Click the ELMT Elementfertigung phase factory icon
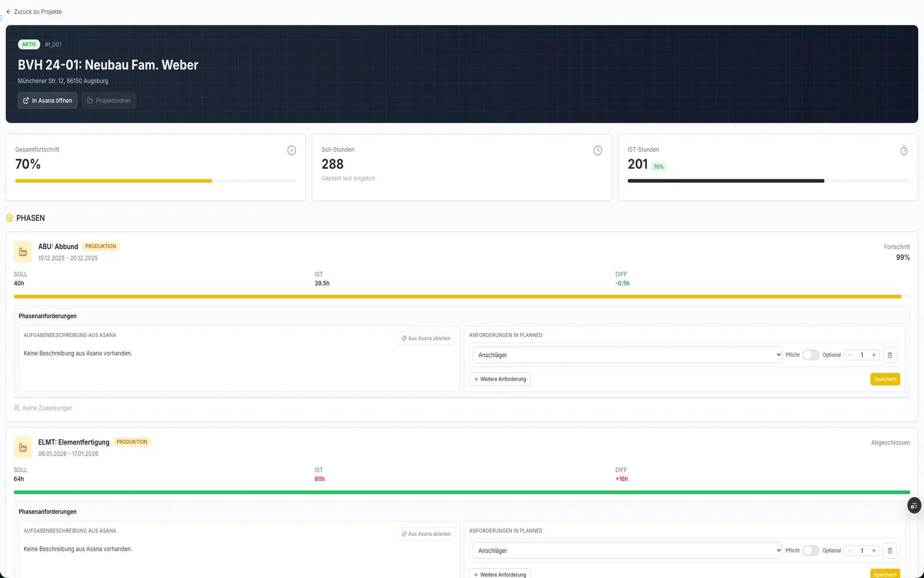The image size is (924, 578). click(x=23, y=447)
